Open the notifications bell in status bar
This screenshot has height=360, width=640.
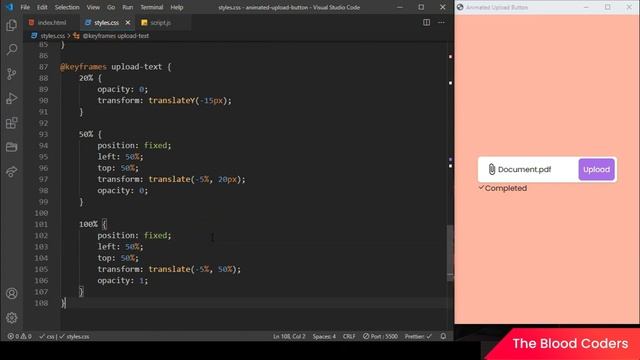(443, 336)
